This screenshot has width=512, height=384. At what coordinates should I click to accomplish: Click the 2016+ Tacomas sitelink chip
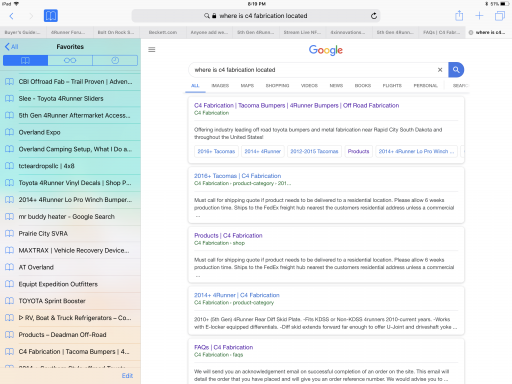coord(216,151)
